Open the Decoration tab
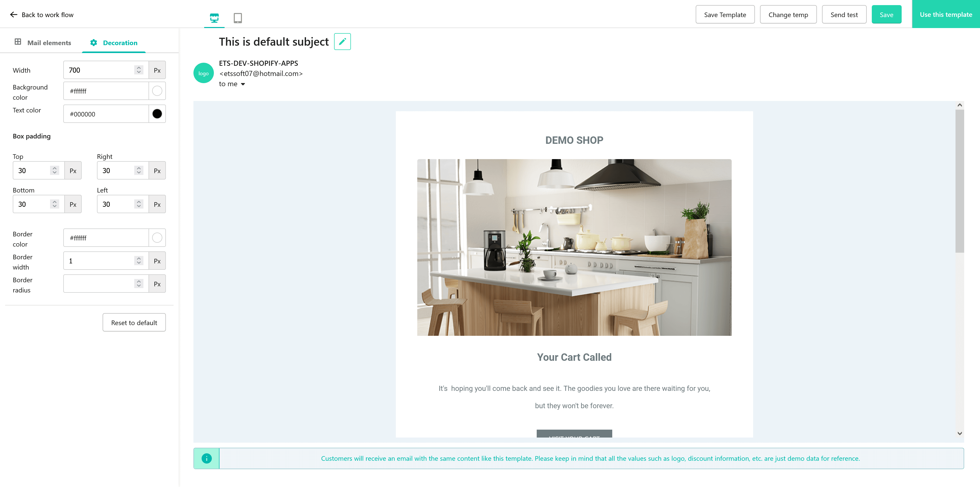Image resolution: width=980 pixels, height=487 pixels. [x=114, y=43]
